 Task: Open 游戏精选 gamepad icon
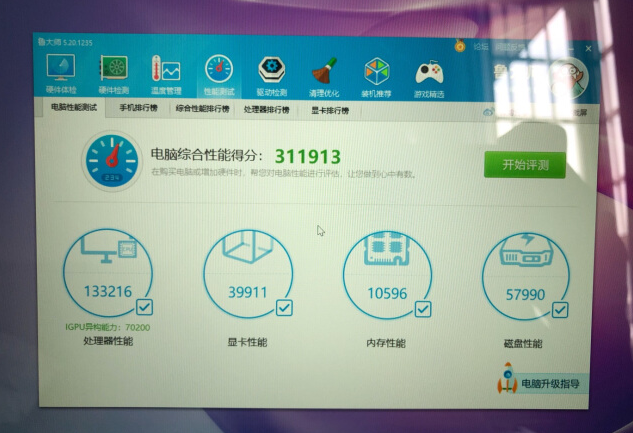[429, 79]
